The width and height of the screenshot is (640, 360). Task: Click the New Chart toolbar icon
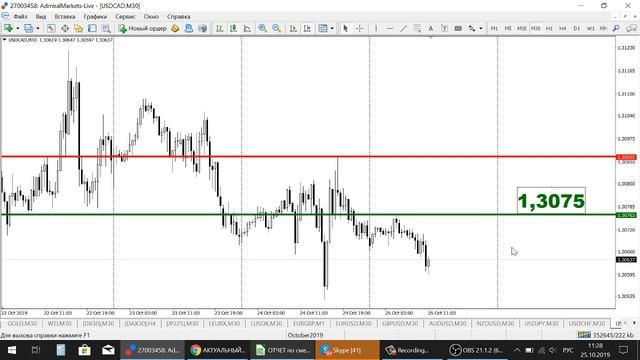pos(8,28)
